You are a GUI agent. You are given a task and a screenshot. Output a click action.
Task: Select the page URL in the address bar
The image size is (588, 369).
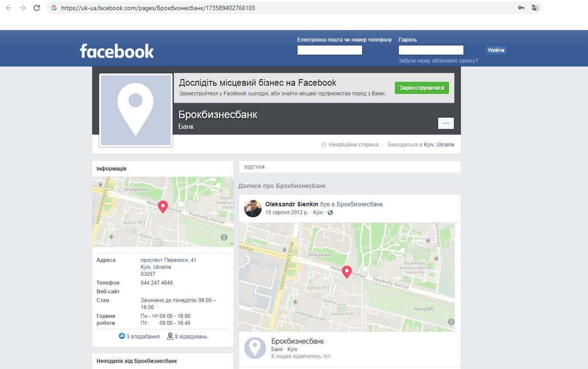coord(158,8)
